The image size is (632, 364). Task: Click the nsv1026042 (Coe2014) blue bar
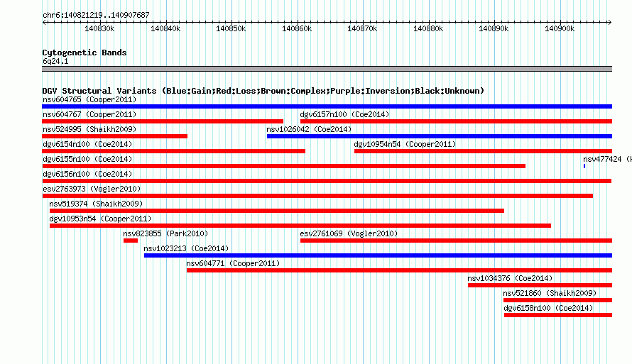click(440, 136)
